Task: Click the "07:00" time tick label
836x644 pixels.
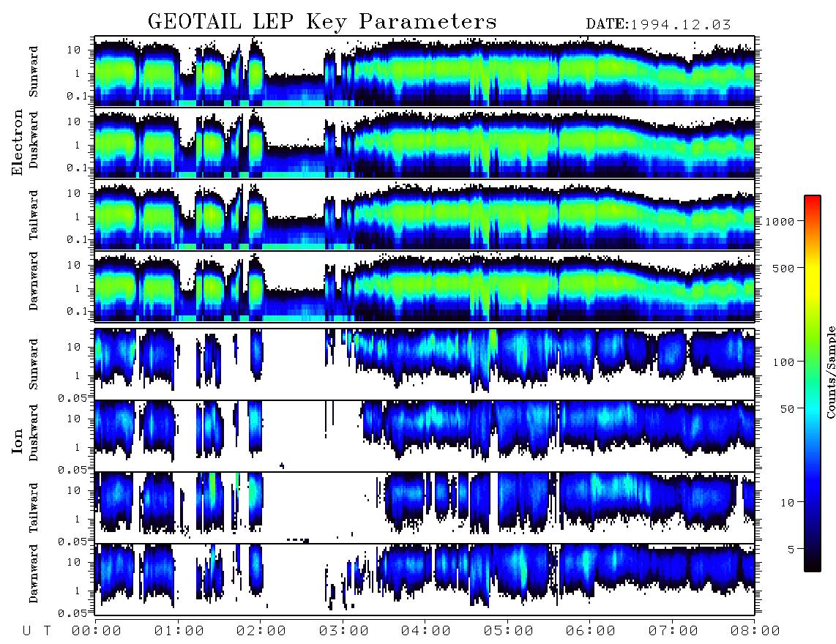Action: 673,631
